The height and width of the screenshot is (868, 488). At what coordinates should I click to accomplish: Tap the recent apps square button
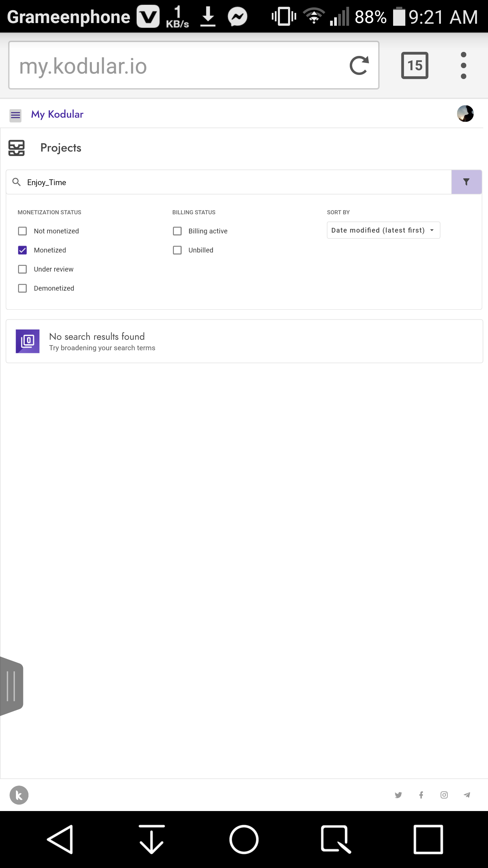coord(428,840)
